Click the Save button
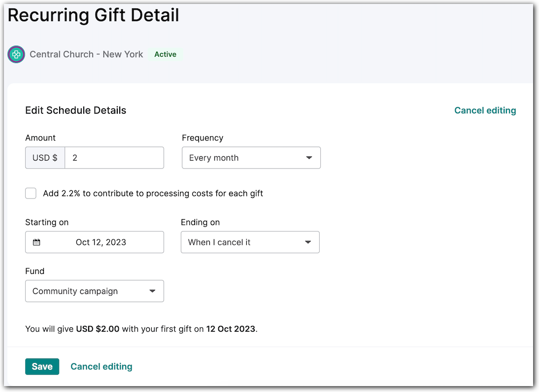The width and height of the screenshot is (539, 392). coord(42,366)
